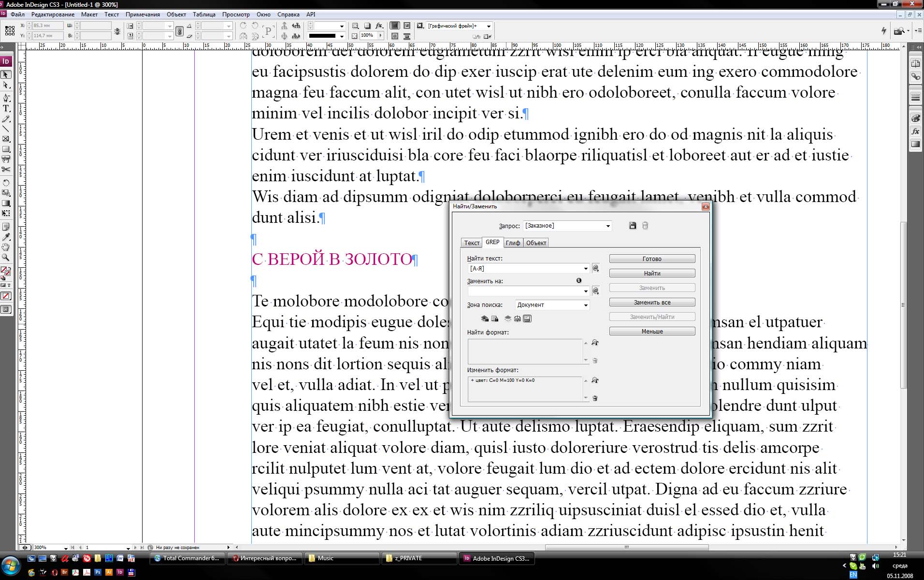Clear Change format attributes with trash icon

coord(595,398)
